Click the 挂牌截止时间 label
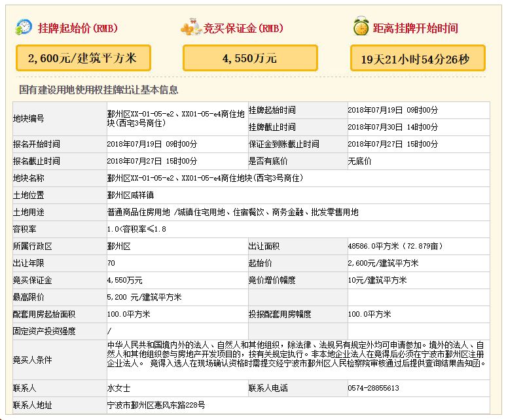This screenshot has width=506, height=420. click(x=272, y=127)
